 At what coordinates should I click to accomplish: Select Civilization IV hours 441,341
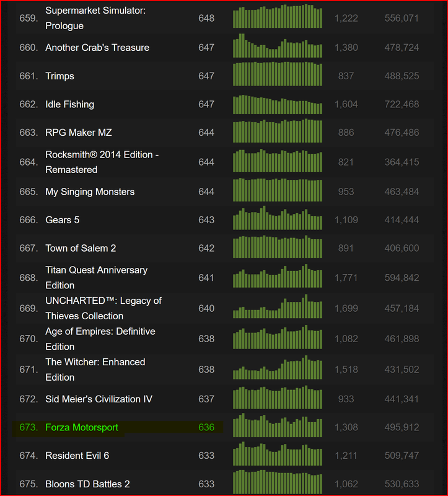[x=402, y=399]
